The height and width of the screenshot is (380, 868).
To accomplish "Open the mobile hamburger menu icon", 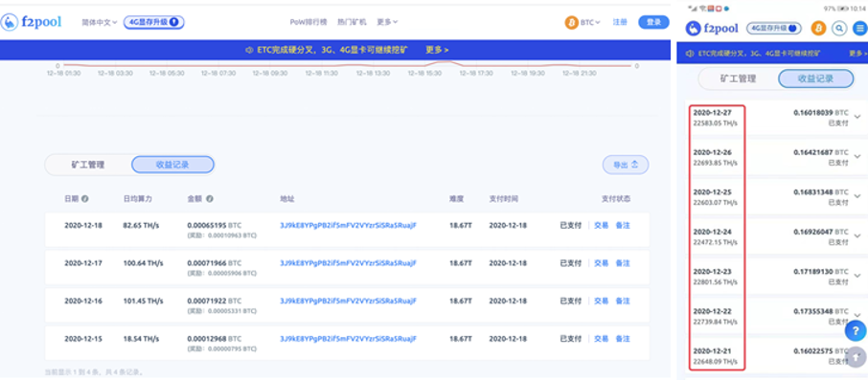I will [859, 28].
